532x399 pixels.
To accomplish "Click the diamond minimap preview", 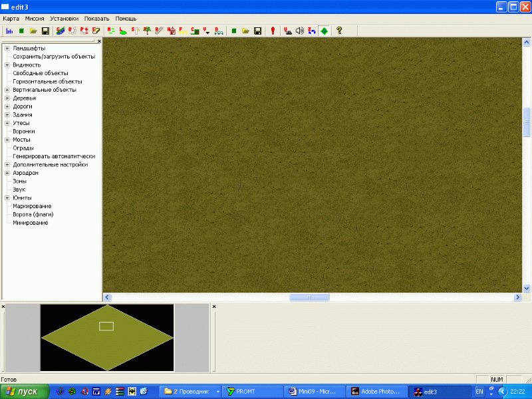I will pyautogui.click(x=107, y=338).
